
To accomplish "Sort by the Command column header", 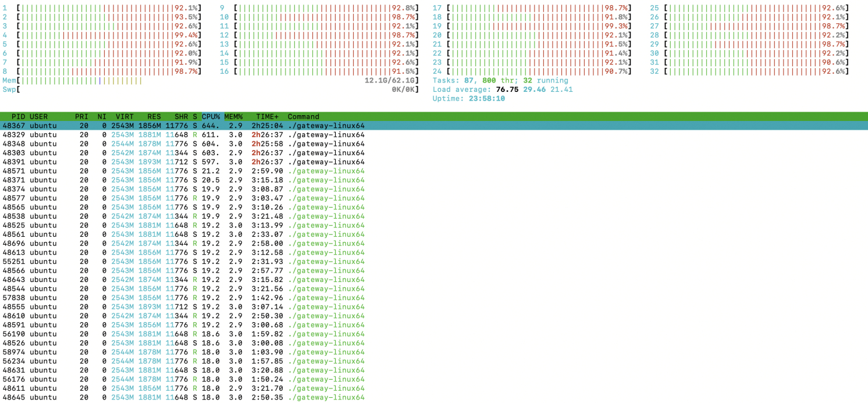I will pos(303,116).
